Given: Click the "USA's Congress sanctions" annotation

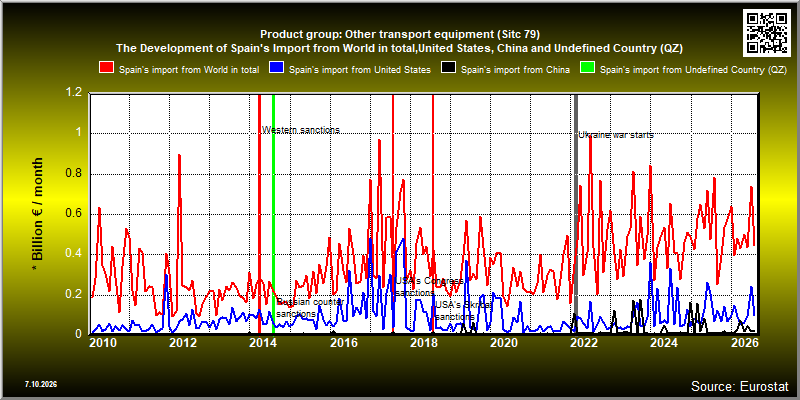Looking at the screenshot, I should coord(429,287).
